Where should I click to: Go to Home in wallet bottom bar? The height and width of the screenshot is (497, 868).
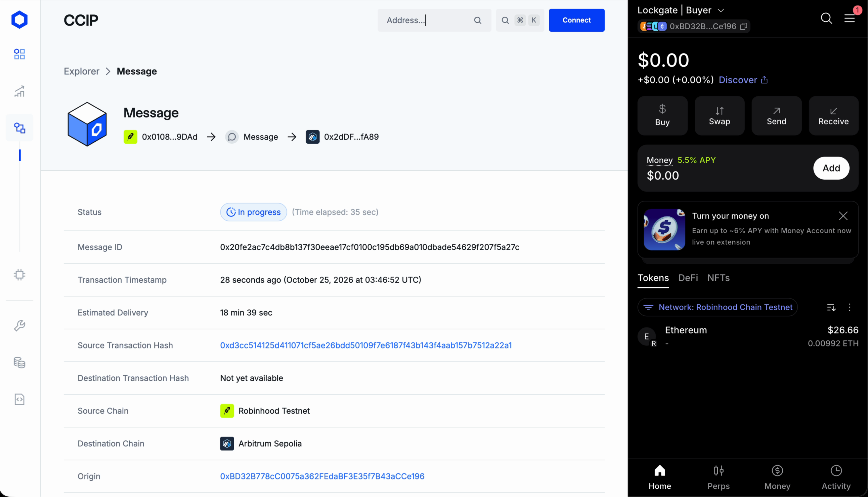(x=660, y=478)
